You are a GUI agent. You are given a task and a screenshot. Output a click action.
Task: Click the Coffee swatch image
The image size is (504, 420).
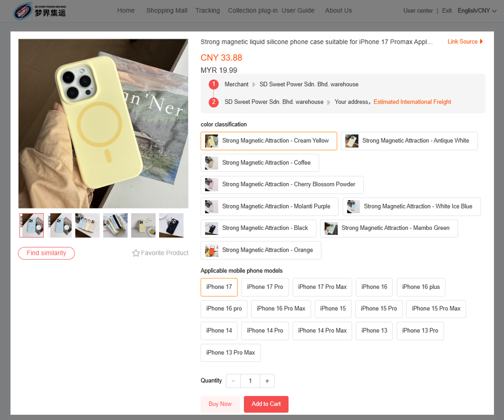click(212, 163)
